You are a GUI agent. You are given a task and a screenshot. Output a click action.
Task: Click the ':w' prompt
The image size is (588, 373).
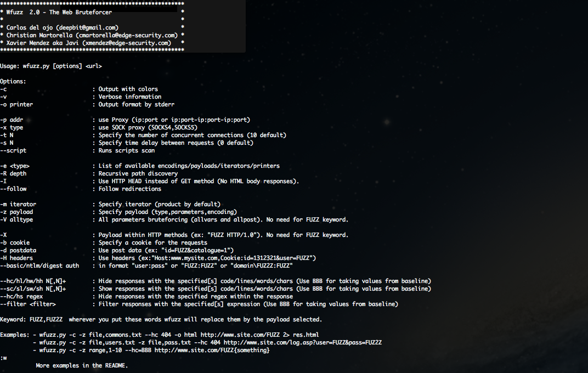point(3,358)
